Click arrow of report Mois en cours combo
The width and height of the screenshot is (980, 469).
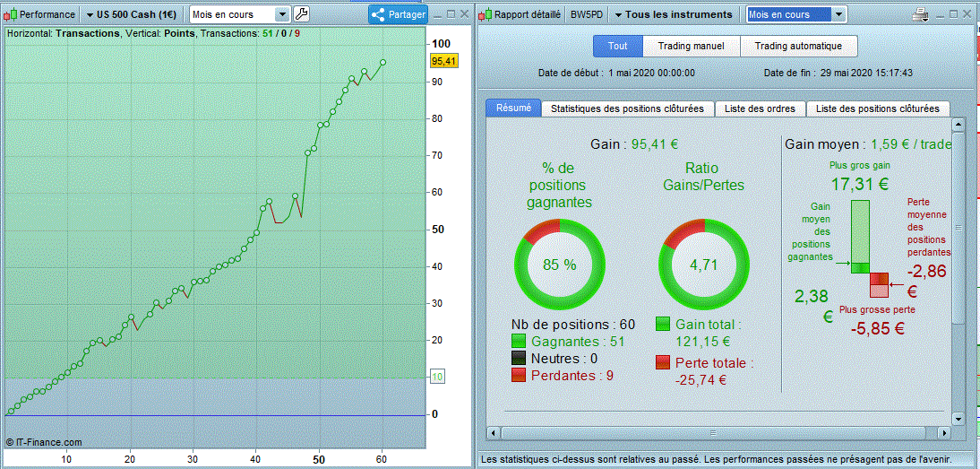click(x=838, y=14)
